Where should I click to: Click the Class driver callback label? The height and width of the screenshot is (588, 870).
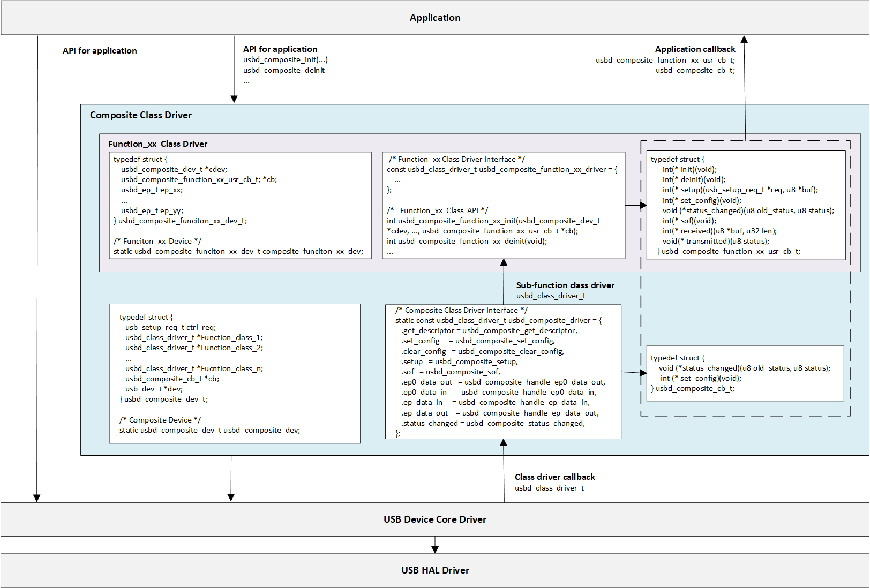tap(554, 477)
